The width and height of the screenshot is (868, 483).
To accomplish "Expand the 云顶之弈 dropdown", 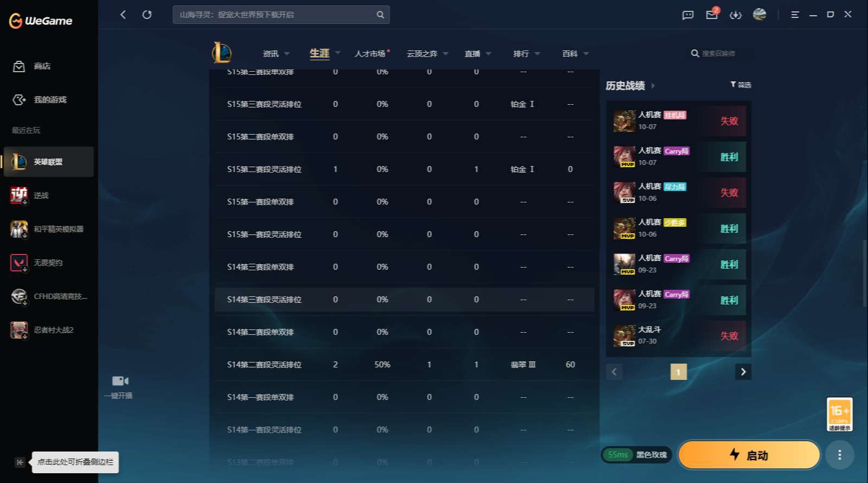I will pyautogui.click(x=427, y=54).
